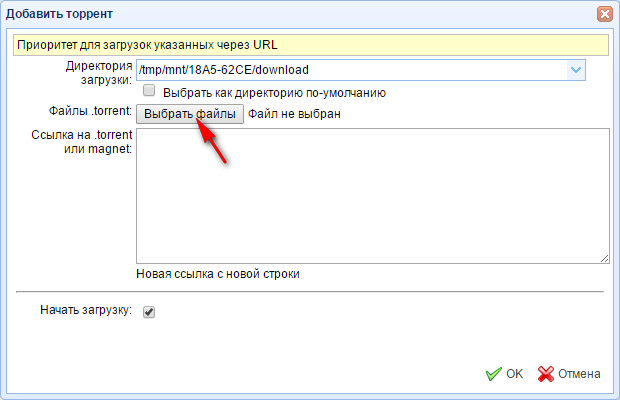620x400 pixels.
Task: Click inside the torrent or magnet link textarea
Action: (x=372, y=195)
